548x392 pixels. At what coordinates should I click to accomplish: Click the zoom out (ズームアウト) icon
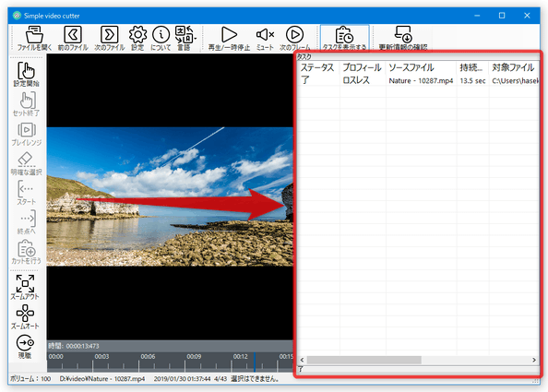pyautogui.click(x=25, y=287)
